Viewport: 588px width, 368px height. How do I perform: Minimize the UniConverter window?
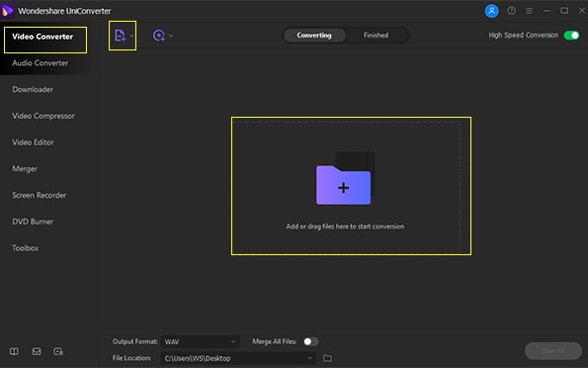(x=546, y=11)
